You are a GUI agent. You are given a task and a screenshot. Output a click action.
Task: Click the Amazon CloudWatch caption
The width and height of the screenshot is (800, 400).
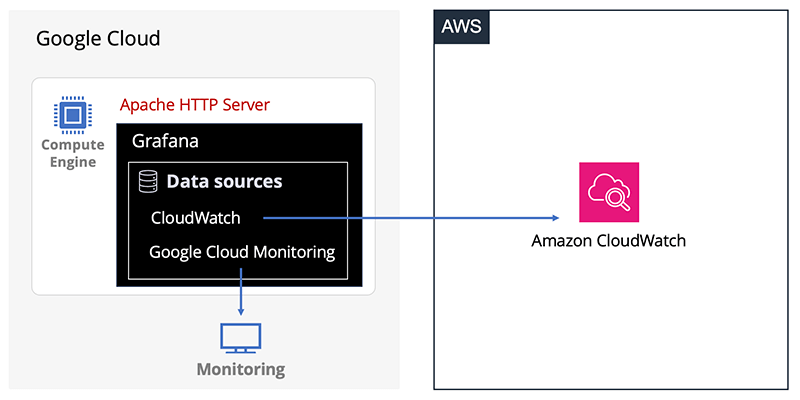609,240
